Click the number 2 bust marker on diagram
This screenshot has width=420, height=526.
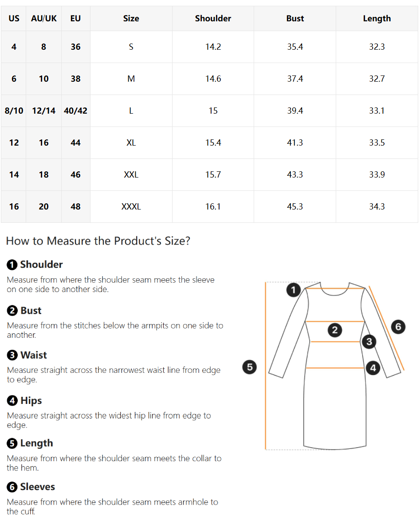334,330
